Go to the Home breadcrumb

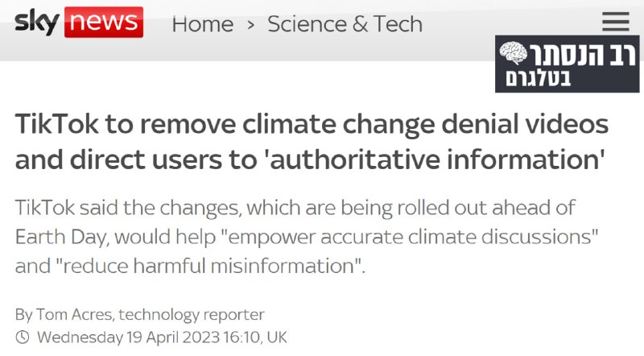[202, 24]
